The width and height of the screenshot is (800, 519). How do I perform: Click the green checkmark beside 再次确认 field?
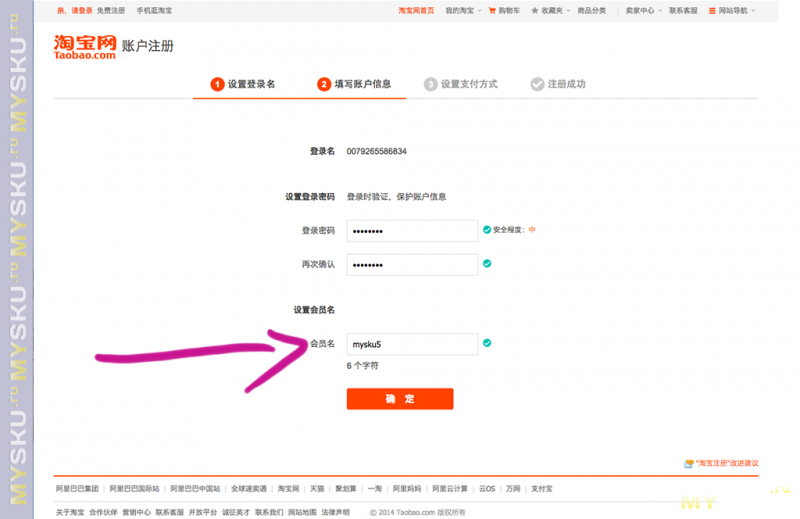[x=487, y=263]
